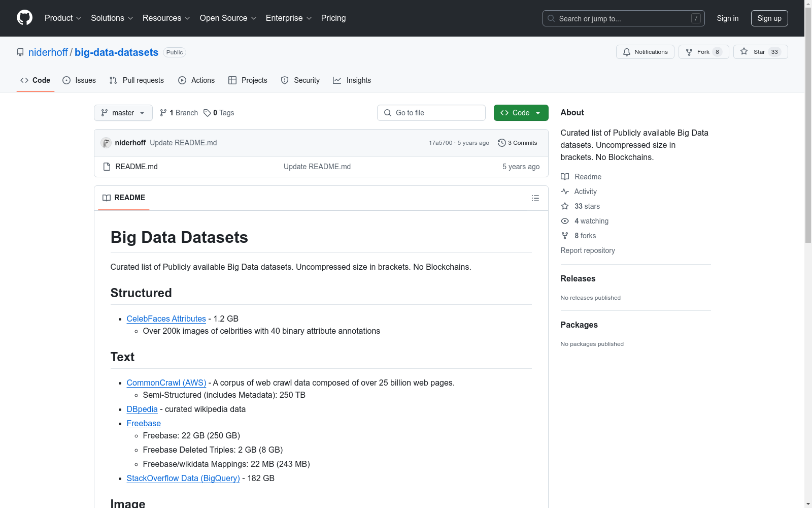Image resolution: width=812 pixels, height=508 pixels.
Task: Click Sign in
Action: coord(728,18)
